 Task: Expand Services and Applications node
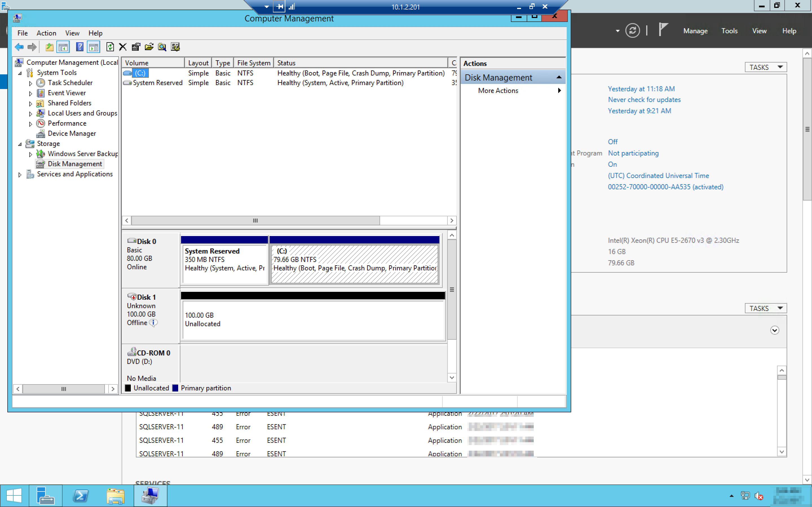click(x=20, y=175)
